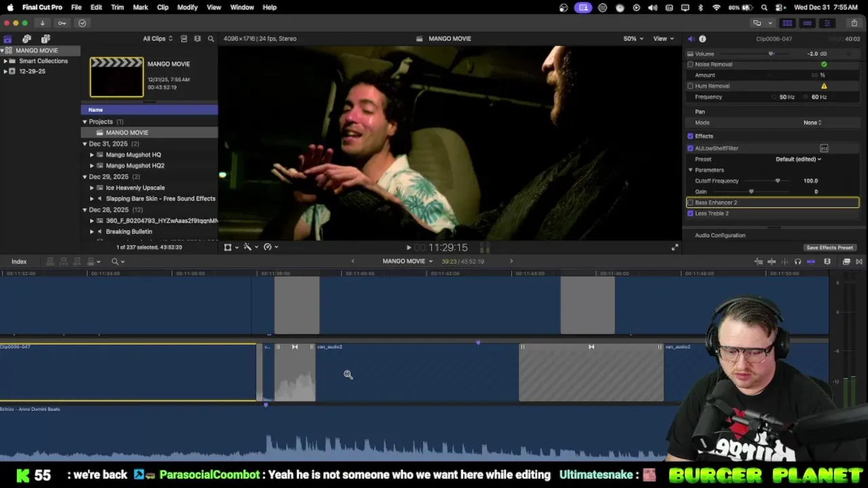Viewport: 868px width, 488px height.
Task: Open AULowShelfFilter controls window icon
Action: (824, 148)
